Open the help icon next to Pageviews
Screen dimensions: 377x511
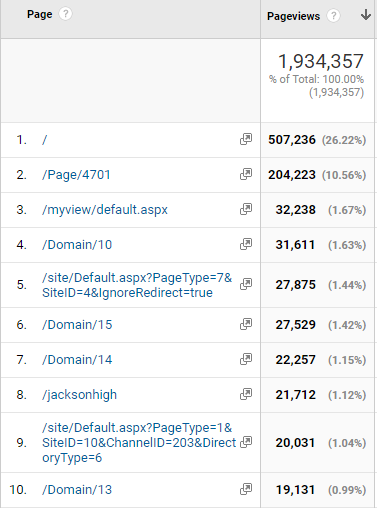(333, 16)
